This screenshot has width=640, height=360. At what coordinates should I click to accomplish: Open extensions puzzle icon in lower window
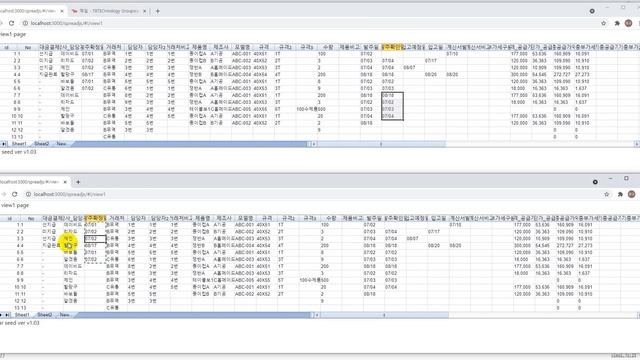(620, 194)
